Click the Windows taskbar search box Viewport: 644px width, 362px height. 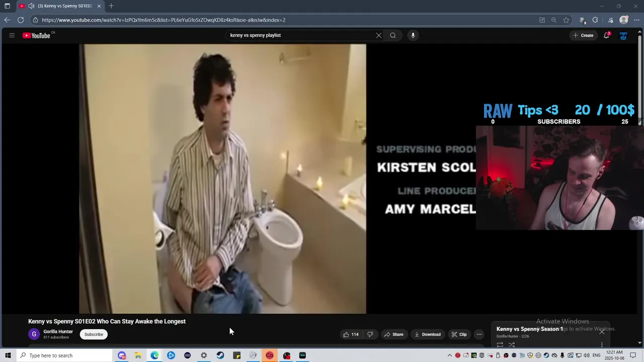click(x=64, y=355)
